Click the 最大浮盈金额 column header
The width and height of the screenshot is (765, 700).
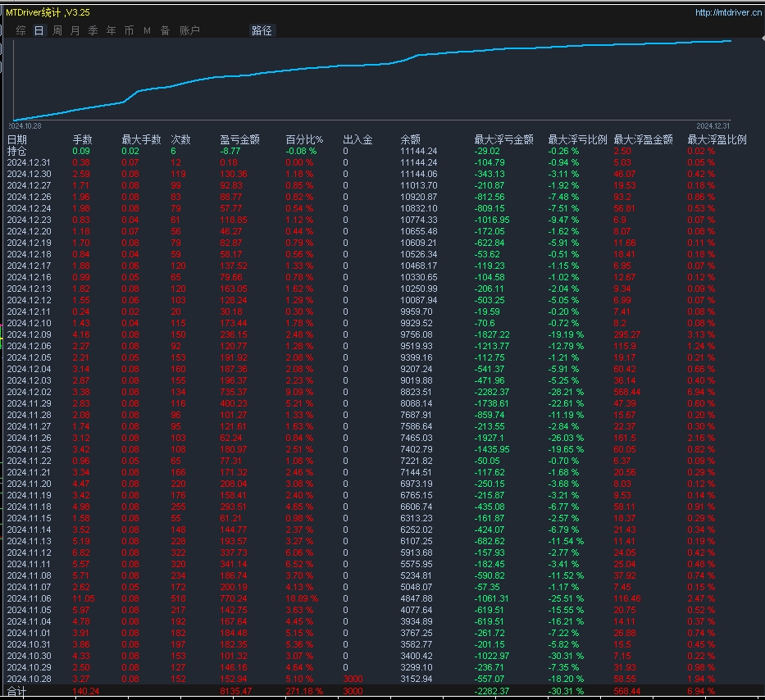pos(643,139)
